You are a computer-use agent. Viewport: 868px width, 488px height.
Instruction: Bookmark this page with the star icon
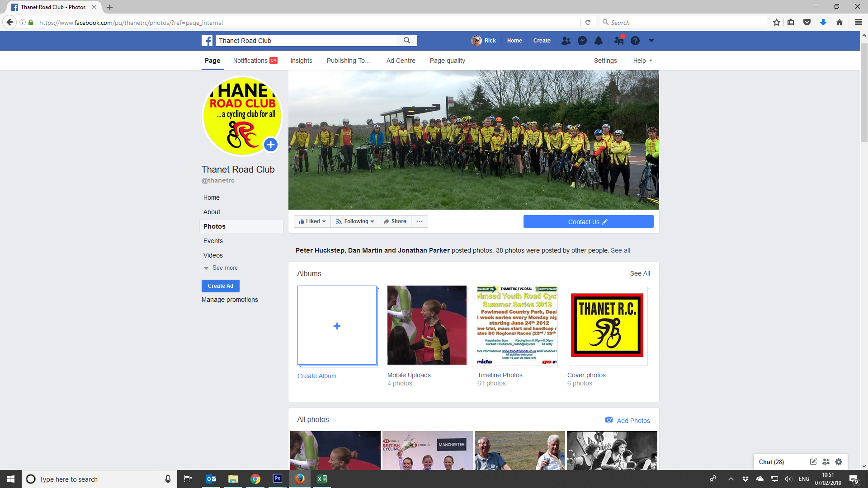(x=777, y=22)
